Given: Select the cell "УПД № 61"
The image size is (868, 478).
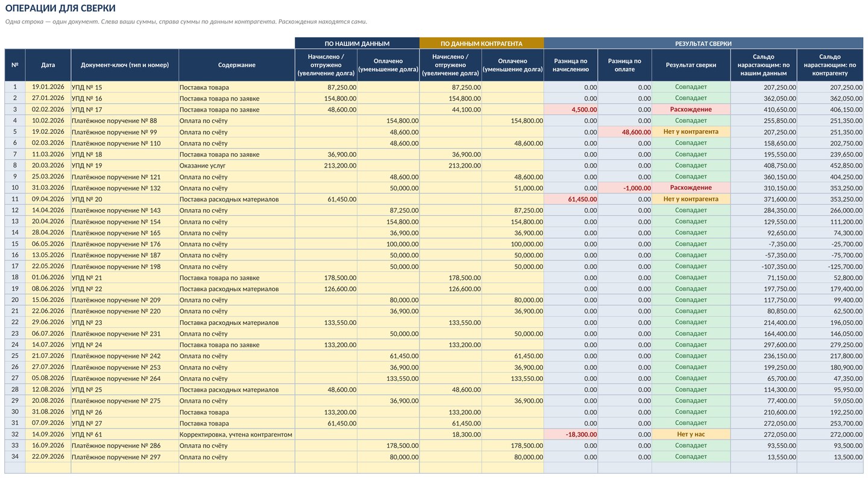Looking at the screenshot, I should (125, 434).
